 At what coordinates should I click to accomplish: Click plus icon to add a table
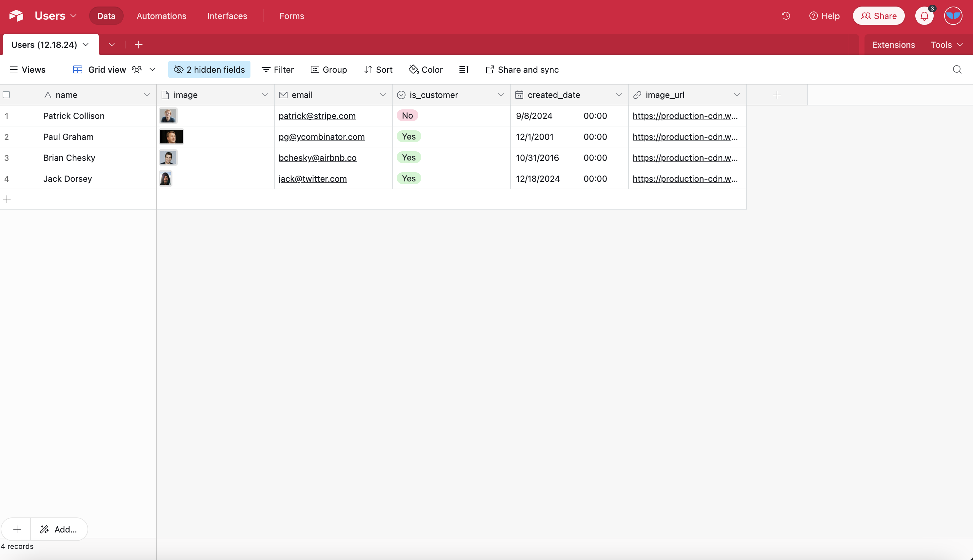point(139,45)
